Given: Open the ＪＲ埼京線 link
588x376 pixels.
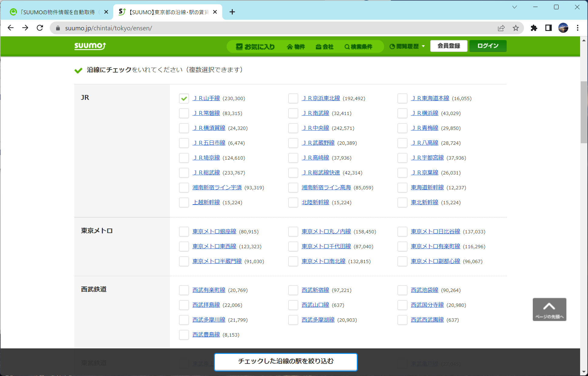Looking at the screenshot, I should point(206,158).
